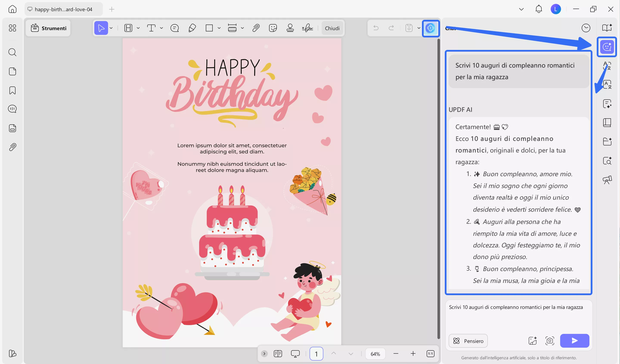
Task: Send the AI chat message
Action: coord(575,341)
